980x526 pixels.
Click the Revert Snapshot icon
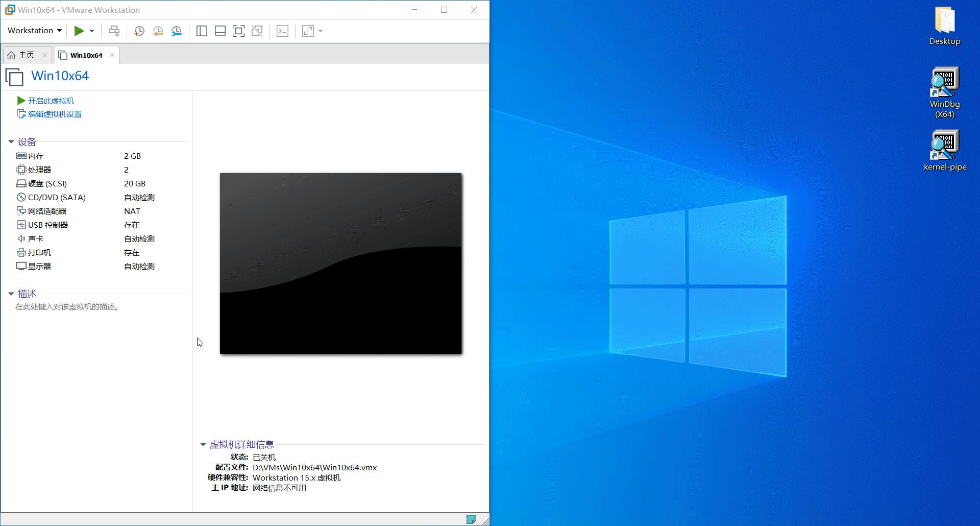tap(158, 31)
